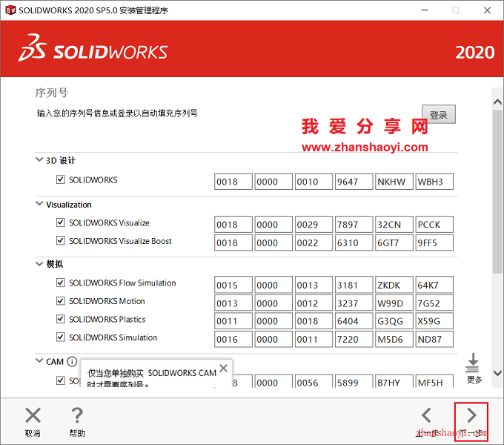The height and width of the screenshot is (445, 504).
Task: Uncheck the SOLIDWORKS 3D design checkbox
Action: [61, 179]
